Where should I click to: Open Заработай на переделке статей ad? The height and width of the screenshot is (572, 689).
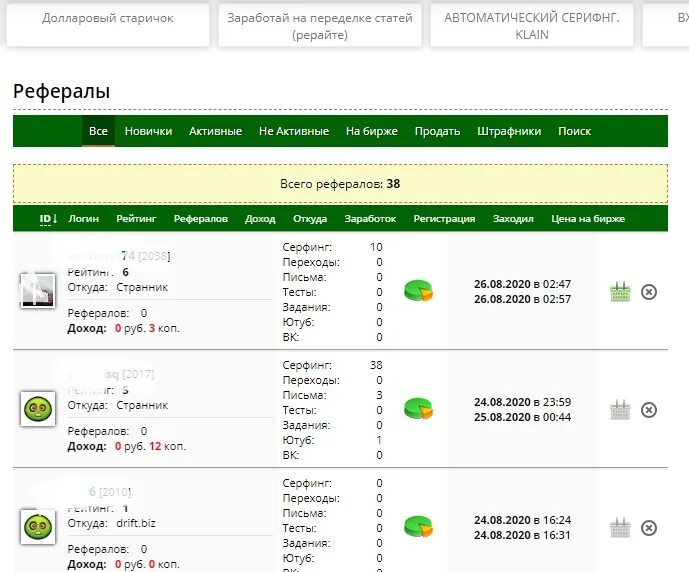click(x=320, y=25)
